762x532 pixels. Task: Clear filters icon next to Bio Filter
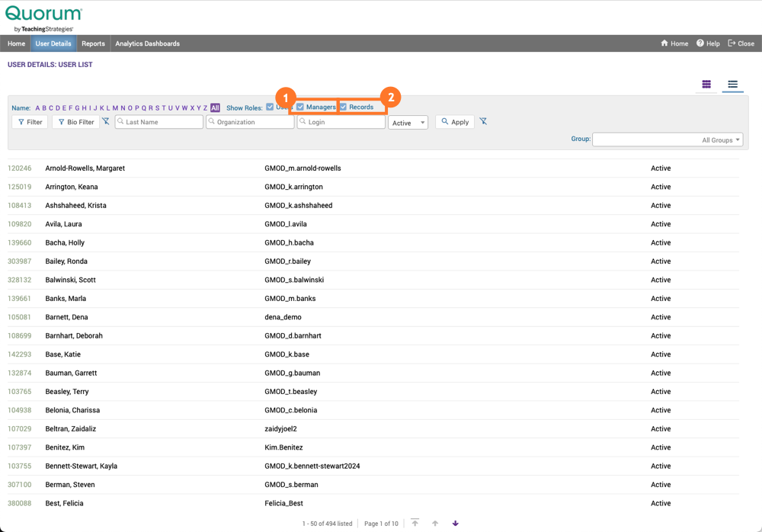[x=106, y=122]
